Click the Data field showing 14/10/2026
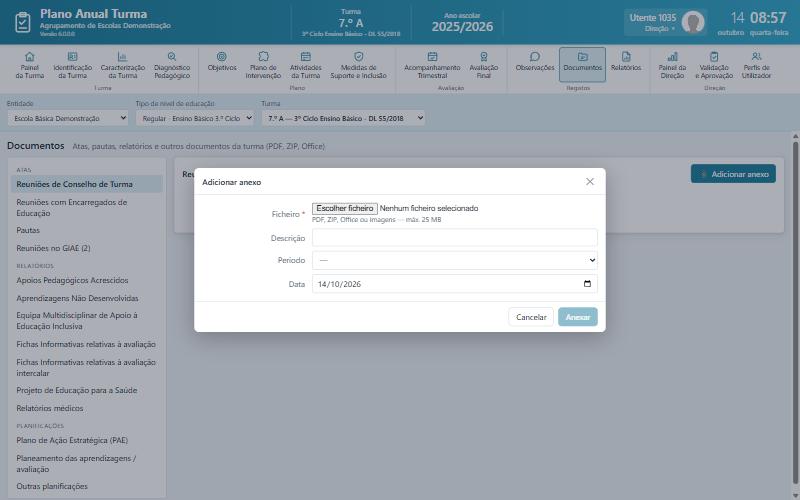800x500 pixels. (455, 284)
